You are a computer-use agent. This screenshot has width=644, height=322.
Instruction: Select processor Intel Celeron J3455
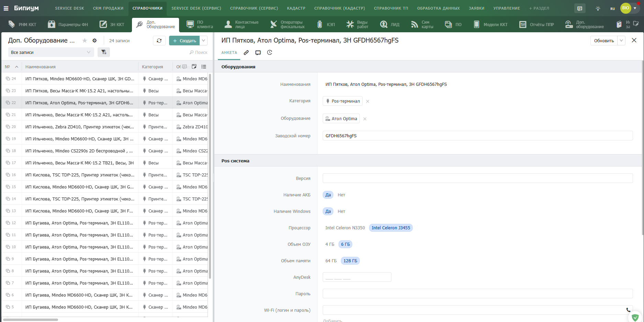coord(391,228)
